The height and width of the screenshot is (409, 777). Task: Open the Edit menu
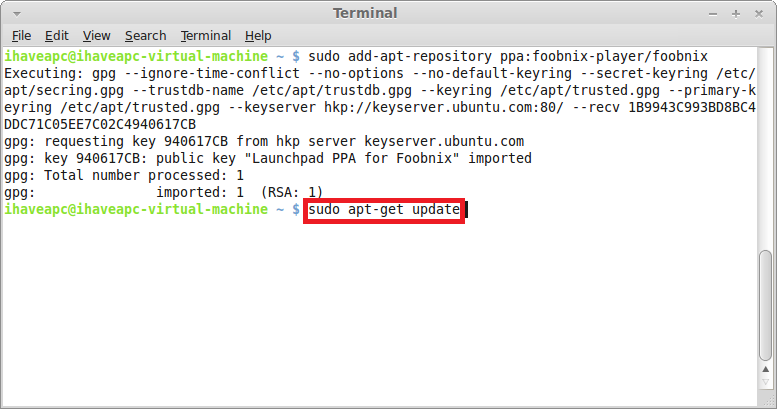[x=56, y=36]
